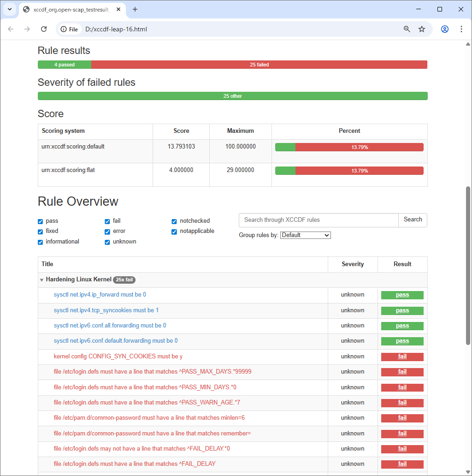Collapse the Hardening Linux Kernel group
The height and width of the screenshot is (476, 472).
coord(42,280)
